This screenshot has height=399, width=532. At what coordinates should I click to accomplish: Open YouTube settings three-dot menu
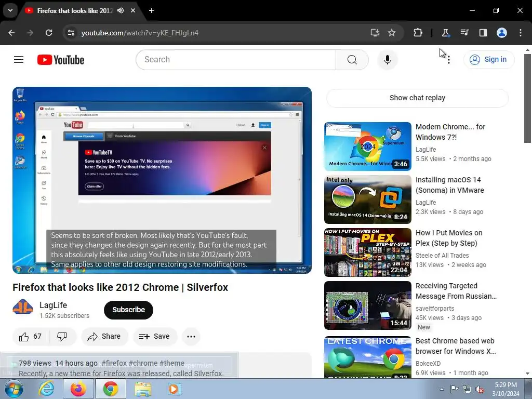click(449, 60)
